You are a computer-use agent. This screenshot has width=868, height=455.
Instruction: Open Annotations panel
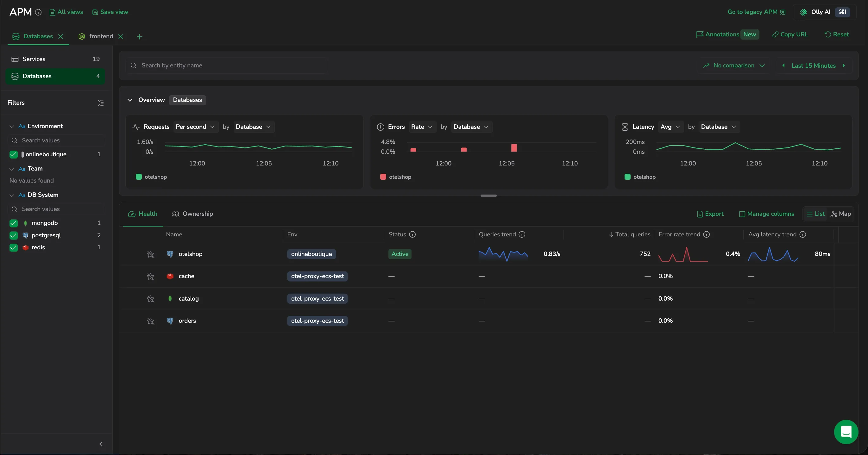(x=727, y=34)
